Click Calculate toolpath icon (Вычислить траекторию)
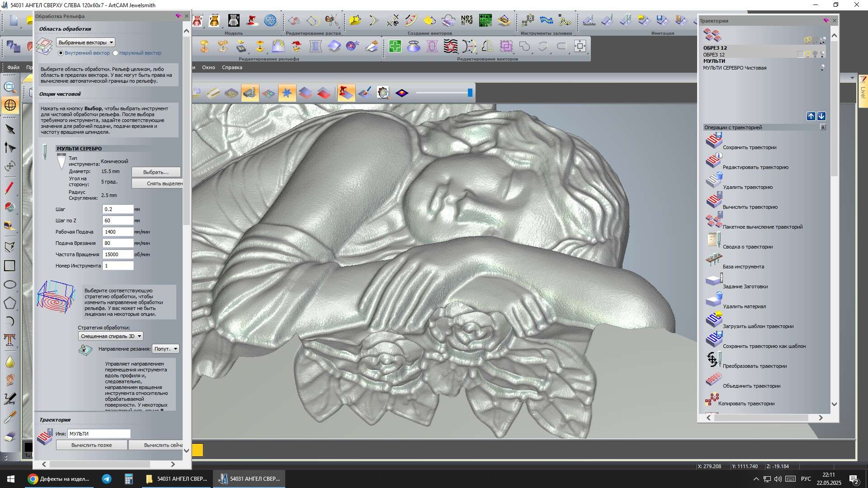Image resolution: width=868 pixels, height=488 pixels. pyautogui.click(x=714, y=200)
